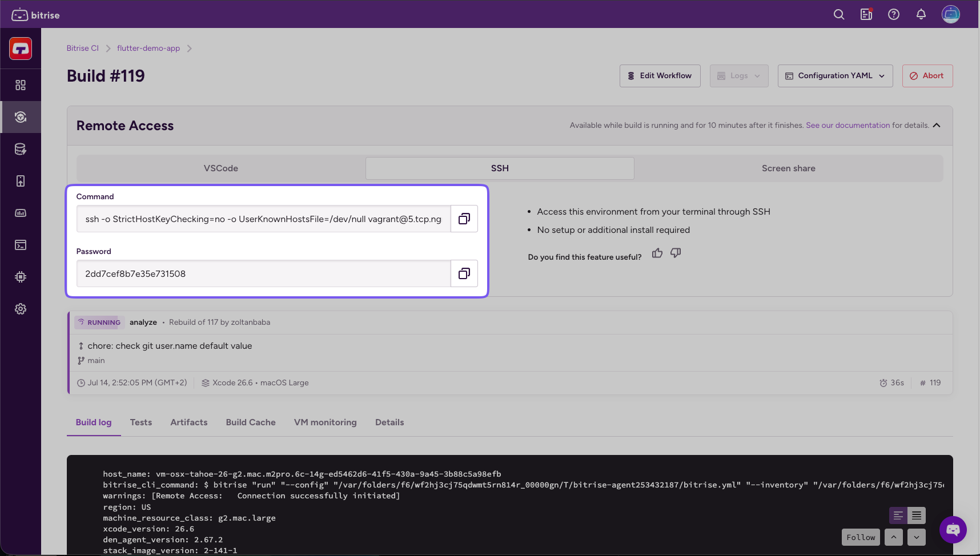The width and height of the screenshot is (980, 556).
Task: Open the Logs dropdown
Action: 739,76
